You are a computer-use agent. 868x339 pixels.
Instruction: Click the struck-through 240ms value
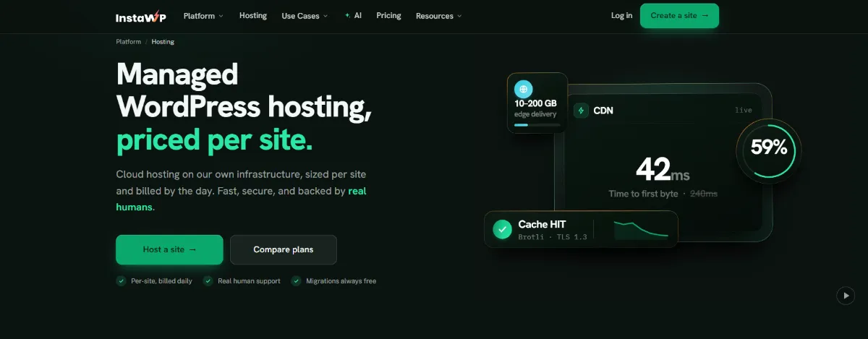[x=704, y=194]
